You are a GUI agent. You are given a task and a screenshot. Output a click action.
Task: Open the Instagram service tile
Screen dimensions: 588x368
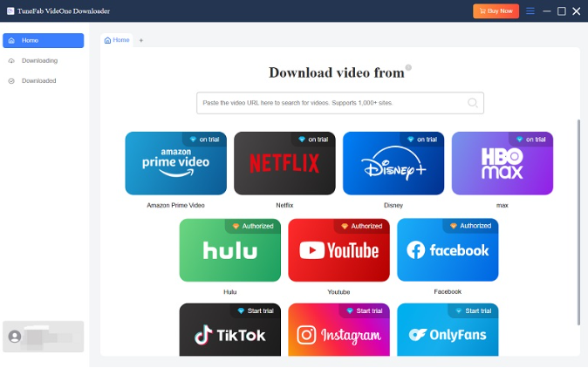point(339,330)
